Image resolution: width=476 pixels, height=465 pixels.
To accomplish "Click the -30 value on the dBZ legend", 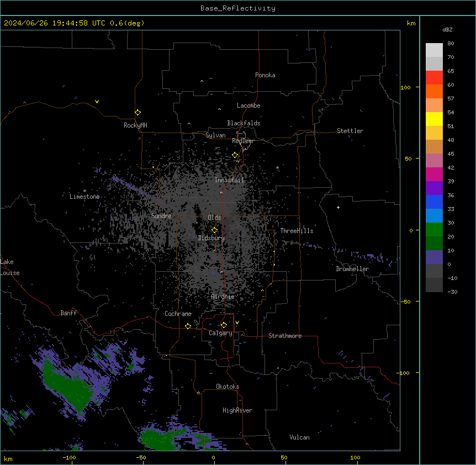I will point(452,292).
